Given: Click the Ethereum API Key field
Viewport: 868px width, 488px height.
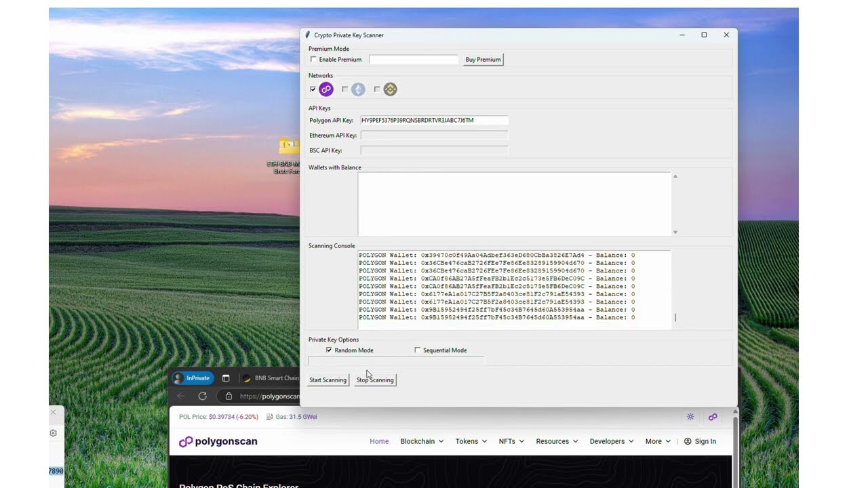Looking at the screenshot, I should (x=434, y=136).
